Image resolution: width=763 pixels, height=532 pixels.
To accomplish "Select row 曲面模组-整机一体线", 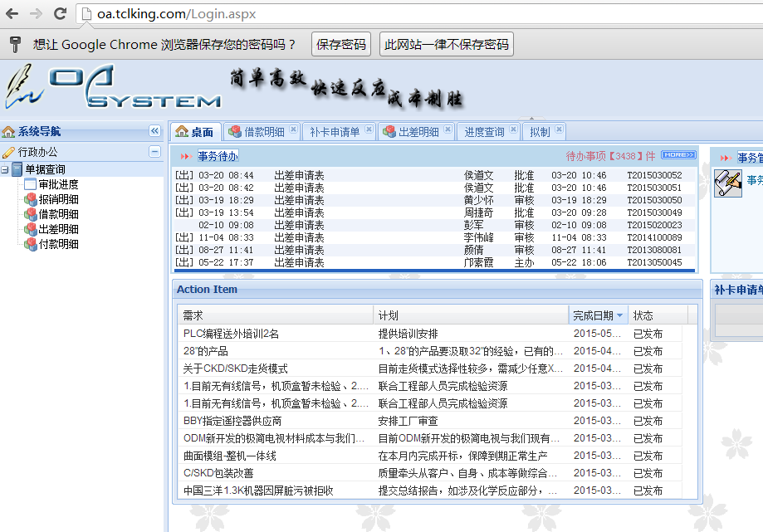I will (430, 456).
